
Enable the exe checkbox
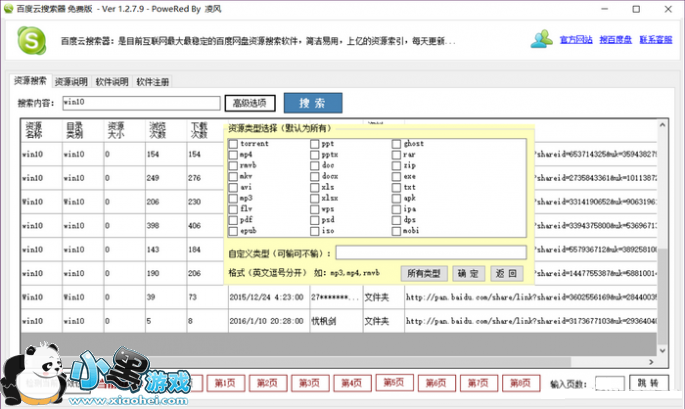(x=396, y=177)
